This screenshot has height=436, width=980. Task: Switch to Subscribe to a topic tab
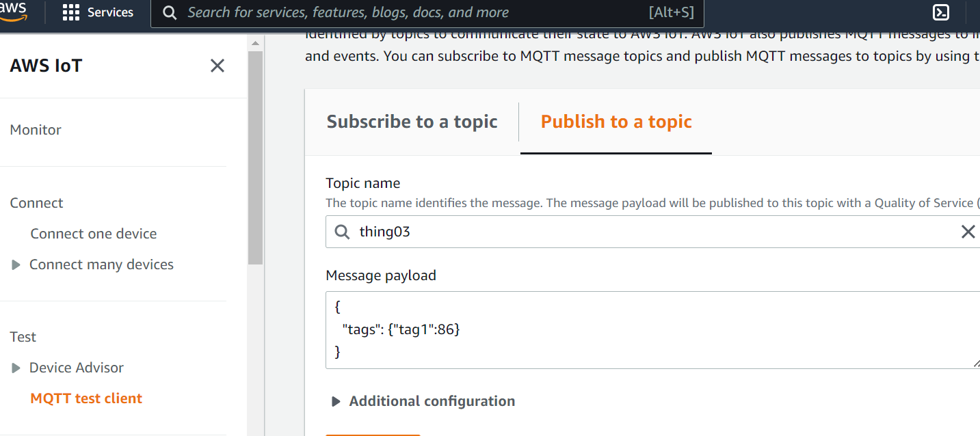click(x=412, y=122)
